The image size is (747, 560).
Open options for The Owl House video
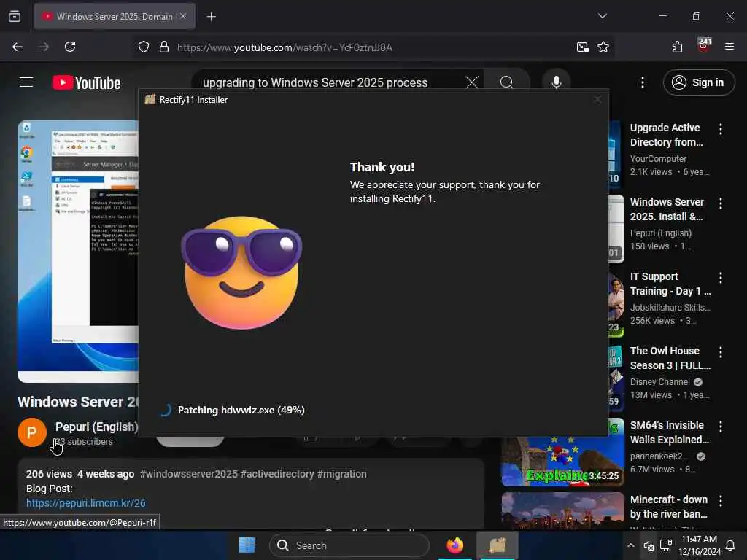point(720,352)
